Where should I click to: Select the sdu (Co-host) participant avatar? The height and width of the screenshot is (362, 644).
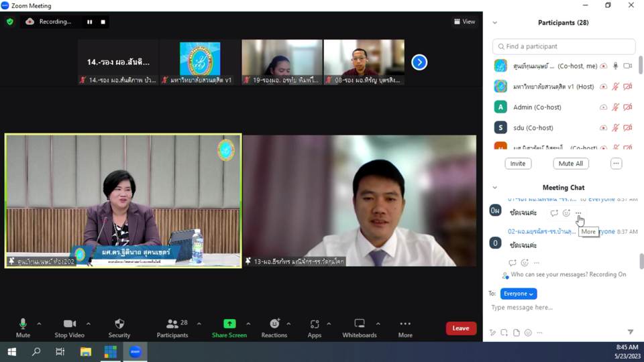500,127
